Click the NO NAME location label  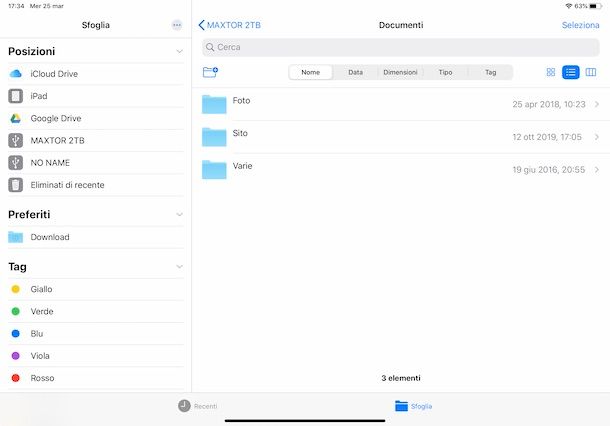click(50, 163)
